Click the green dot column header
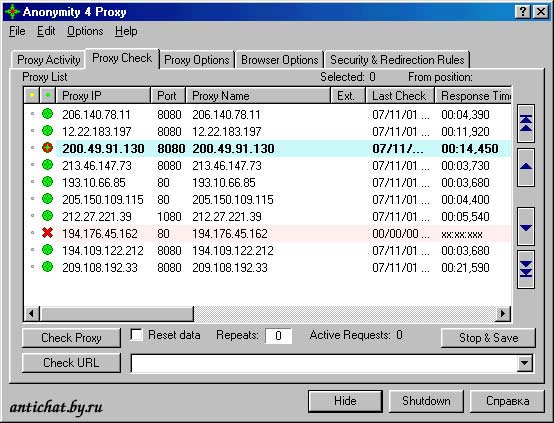This screenshot has width=554, height=423. (48, 95)
